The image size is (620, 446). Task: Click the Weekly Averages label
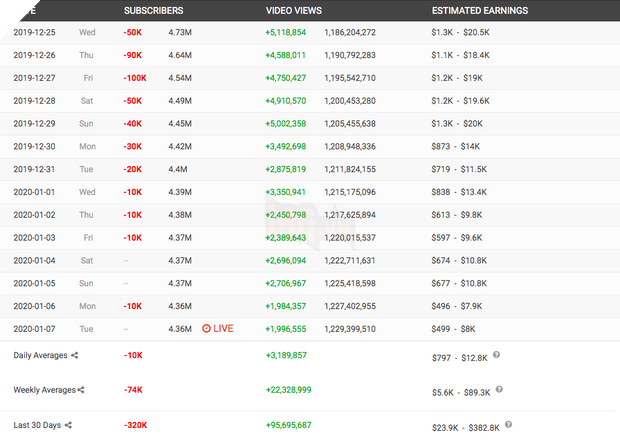[43, 390]
